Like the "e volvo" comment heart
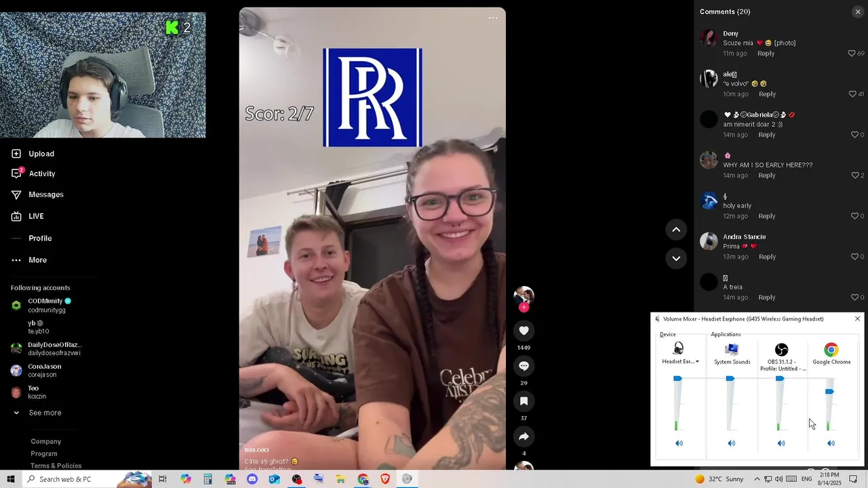868x488 pixels. pyautogui.click(x=852, y=94)
